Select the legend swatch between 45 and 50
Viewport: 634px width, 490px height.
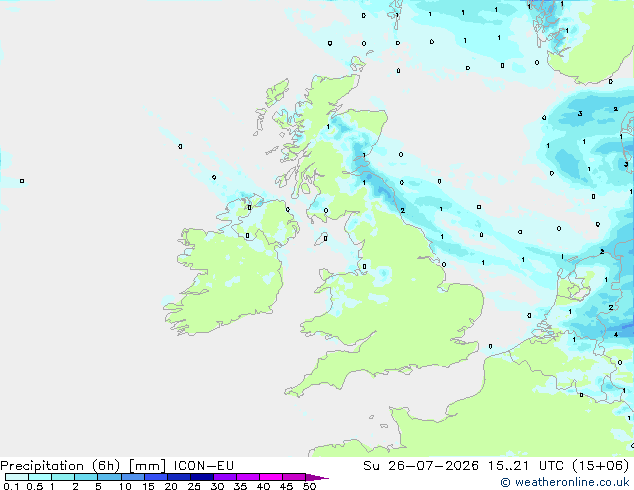pos(294,477)
